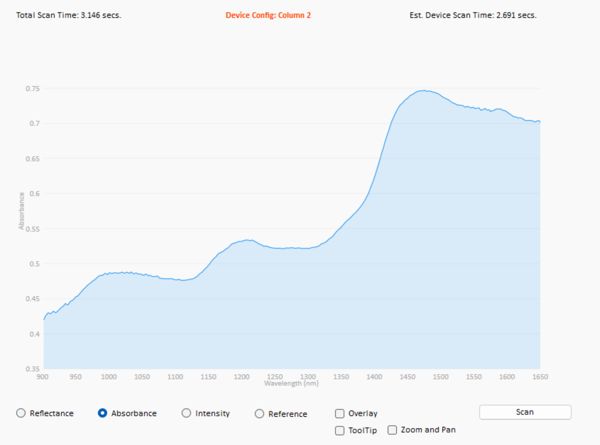Enable the Overlay checkbox
This screenshot has width=600, height=445.
[x=340, y=413]
